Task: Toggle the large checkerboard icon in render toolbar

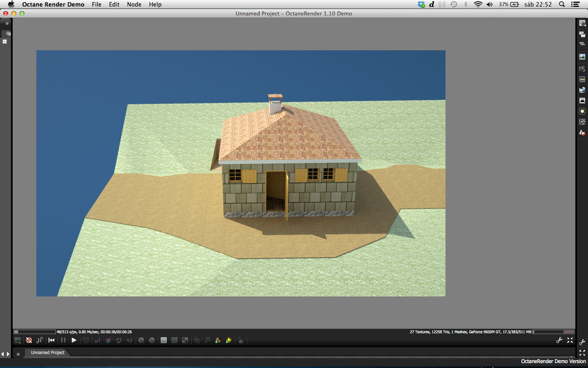Action: [185, 340]
